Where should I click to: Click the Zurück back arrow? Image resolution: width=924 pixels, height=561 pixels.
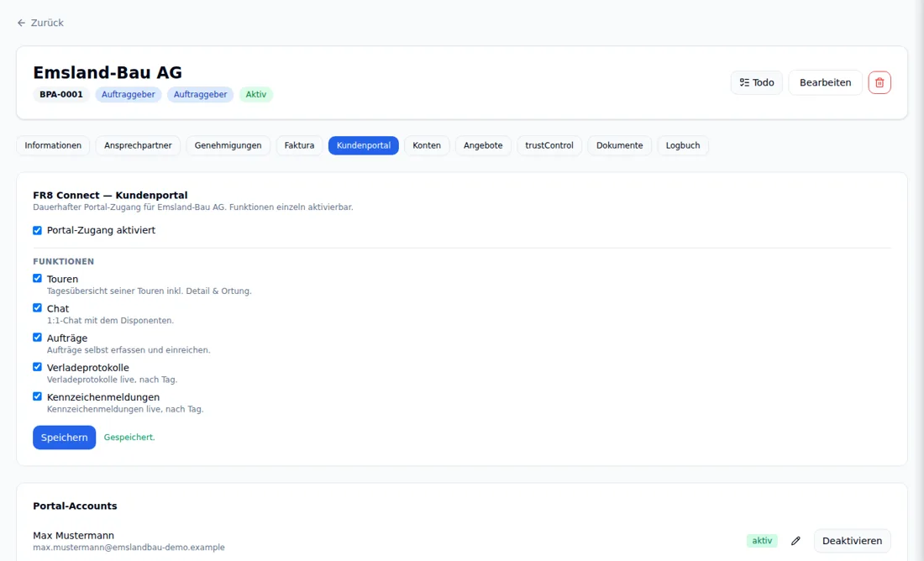click(21, 23)
